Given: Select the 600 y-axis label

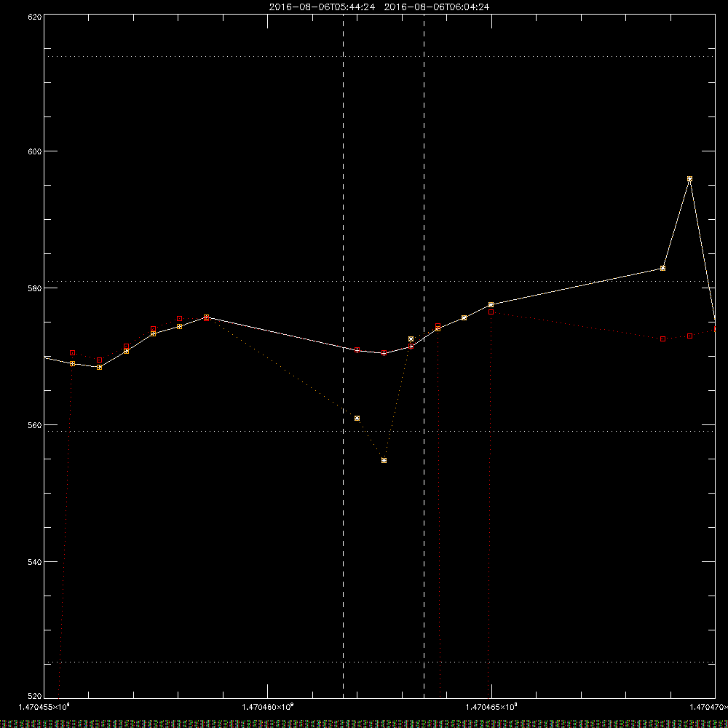Looking at the screenshot, I should [x=36, y=151].
